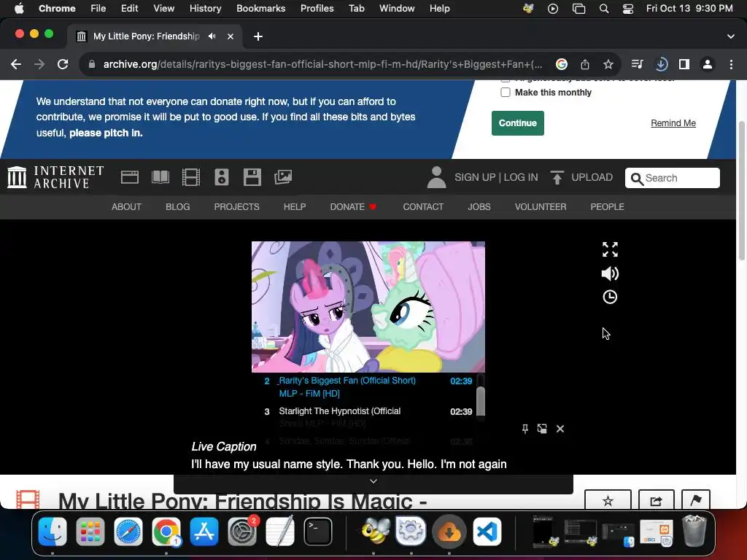Close the Live Caption overlay
This screenshot has width=747, height=560.
tap(560, 429)
